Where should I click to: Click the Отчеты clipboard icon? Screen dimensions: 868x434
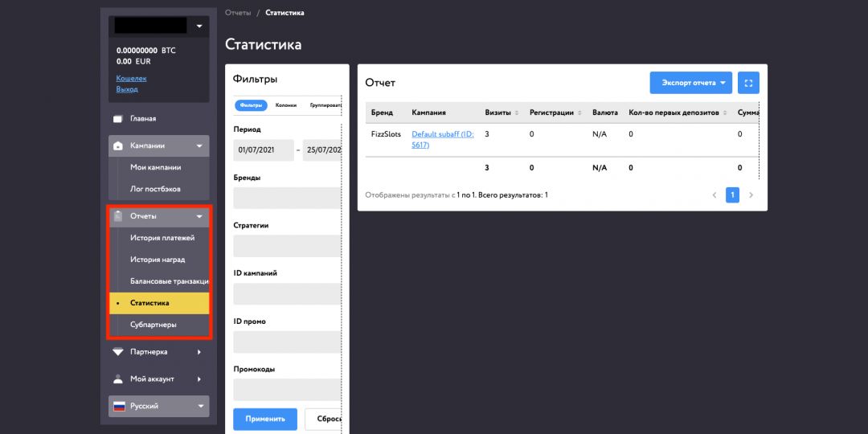118,216
